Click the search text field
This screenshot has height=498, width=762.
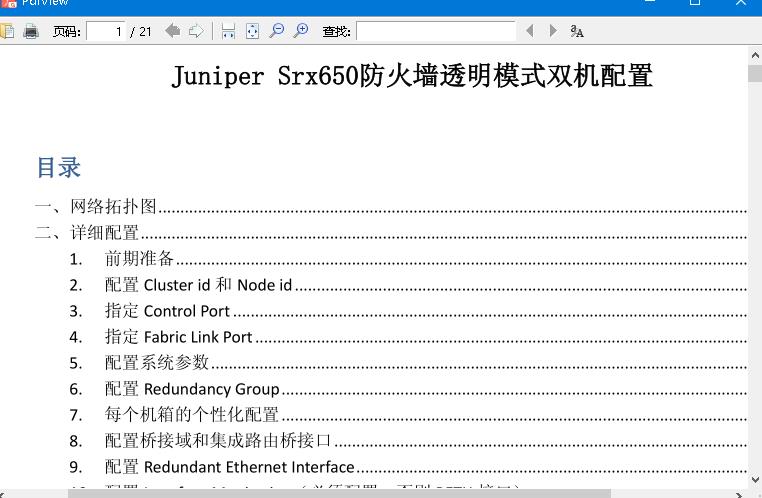(x=436, y=32)
